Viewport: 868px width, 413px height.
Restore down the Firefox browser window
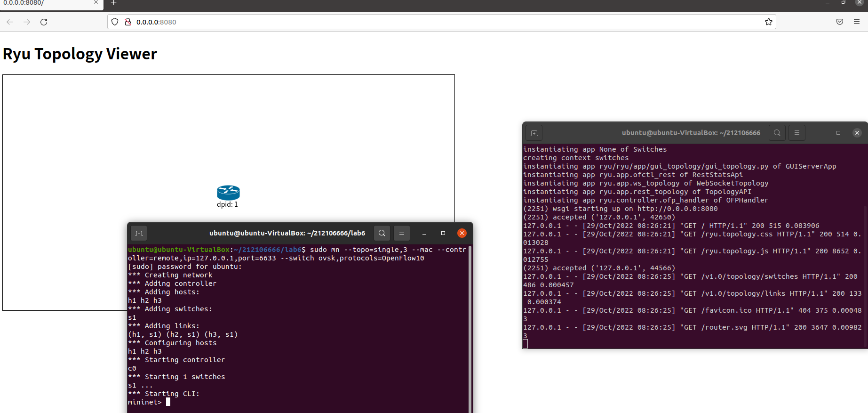pyautogui.click(x=844, y=3)
